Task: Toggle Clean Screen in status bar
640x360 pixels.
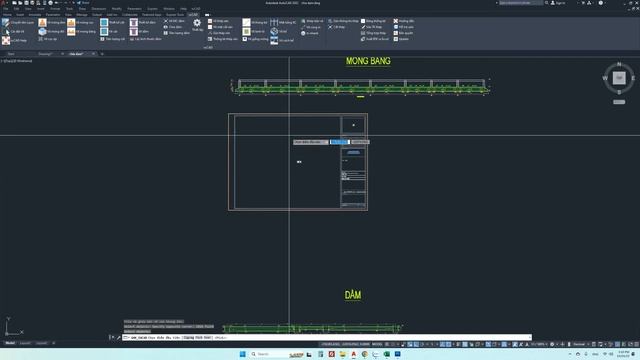Action: pos(630,344)
